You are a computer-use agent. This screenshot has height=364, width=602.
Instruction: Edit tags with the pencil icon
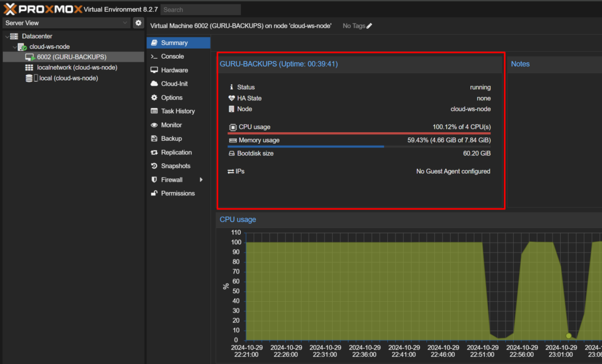369,26
